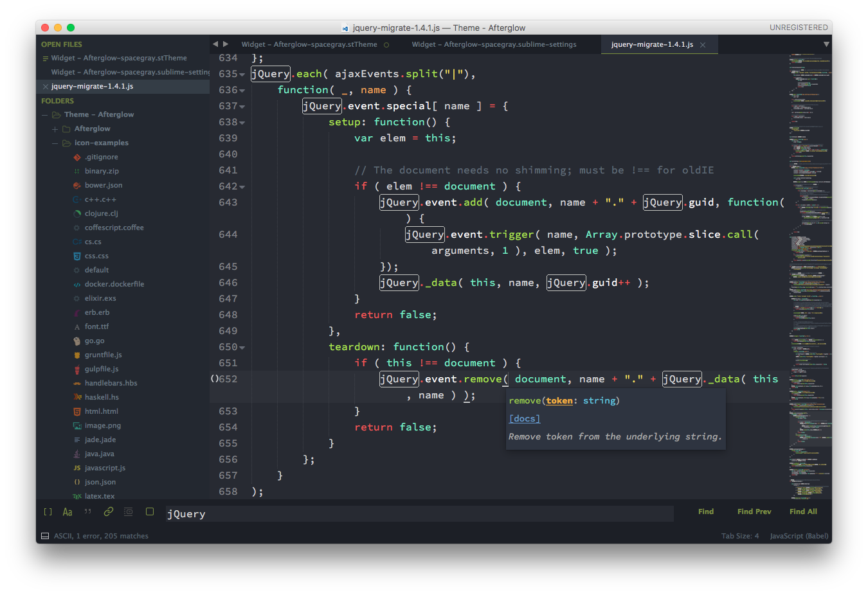
Task: Change Tab Size: 4 in status bar
Action: click(x=740, y=536)
